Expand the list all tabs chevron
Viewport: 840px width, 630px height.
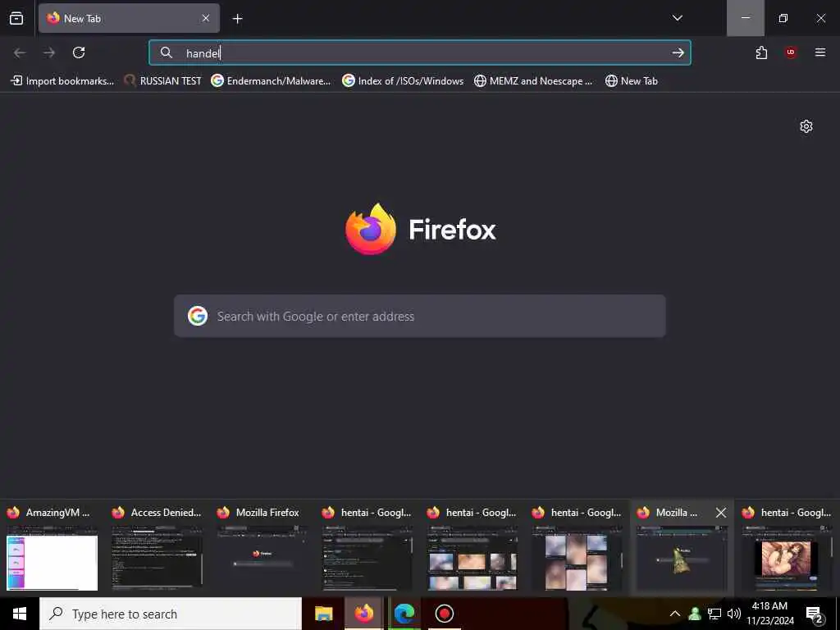(677, 18)
